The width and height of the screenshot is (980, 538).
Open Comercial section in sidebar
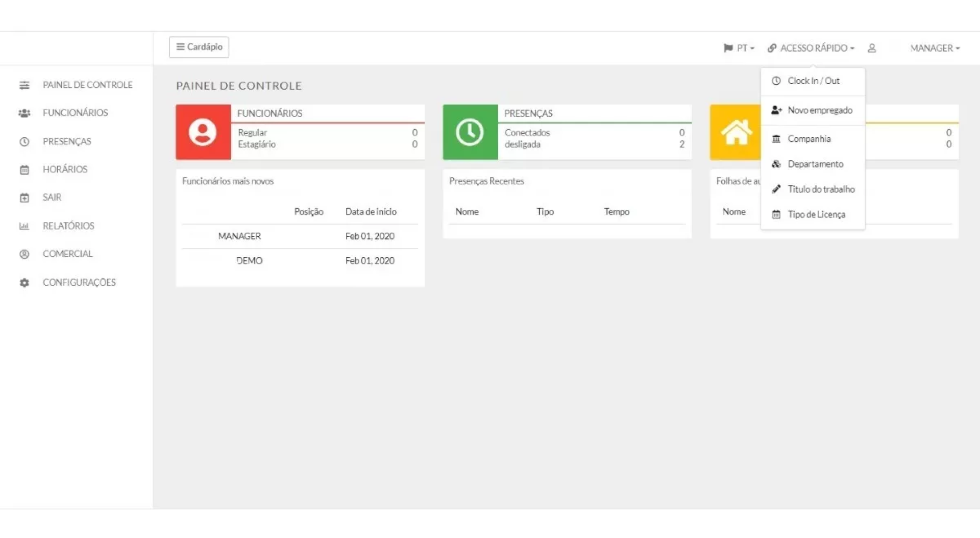click(67, 254)
